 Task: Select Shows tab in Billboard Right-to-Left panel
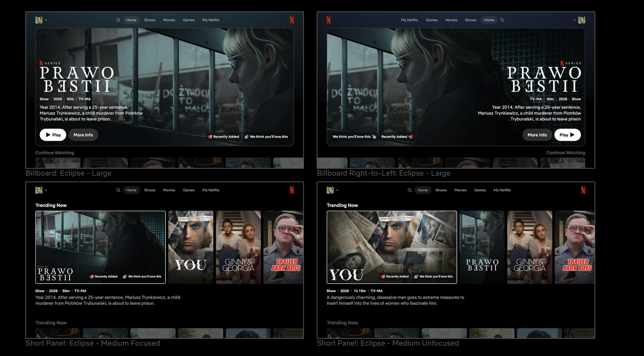[471, 20]
